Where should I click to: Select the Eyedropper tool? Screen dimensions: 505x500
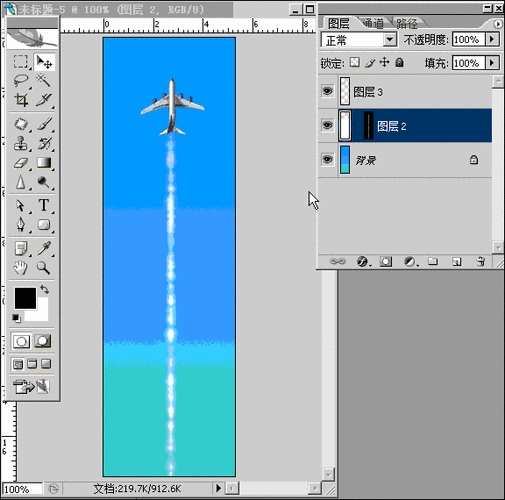pos(44,248)
